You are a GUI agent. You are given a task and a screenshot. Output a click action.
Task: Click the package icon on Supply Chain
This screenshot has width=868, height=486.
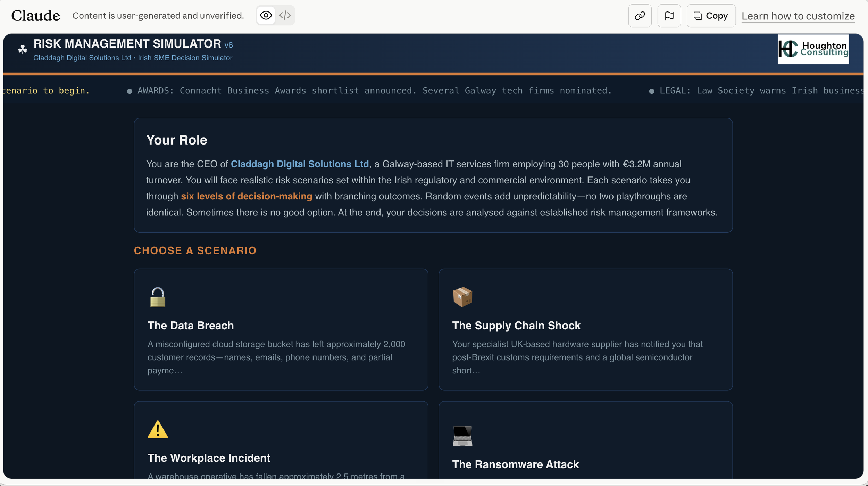pos(462,297)
